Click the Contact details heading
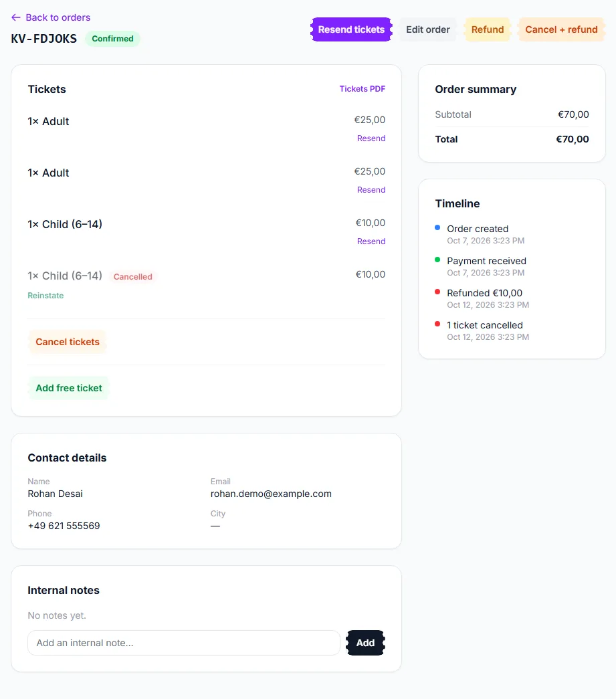The image size is (616, 699). [x=67, y=458]
